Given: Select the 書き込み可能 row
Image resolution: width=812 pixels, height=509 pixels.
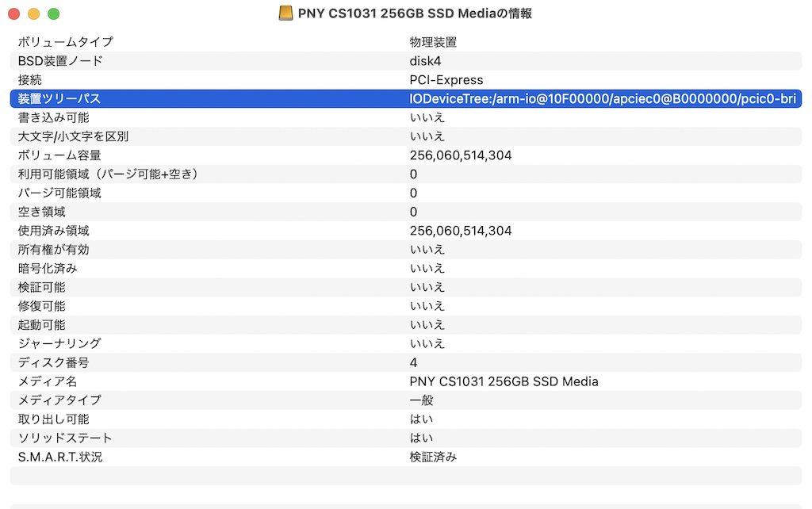Looking at the screenshot, I should coord(406,117).
